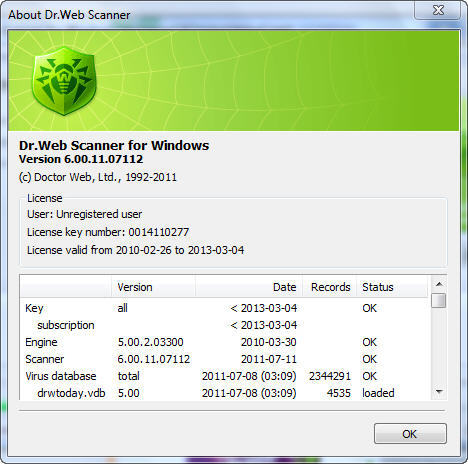Click the OK button to dismiss dialog

pos(410,434)
